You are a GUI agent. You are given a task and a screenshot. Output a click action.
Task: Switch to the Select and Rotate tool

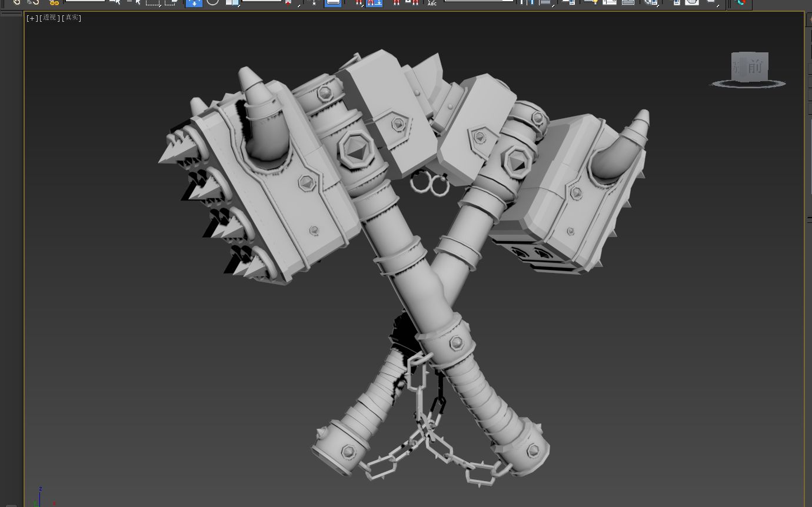[212, 2]
